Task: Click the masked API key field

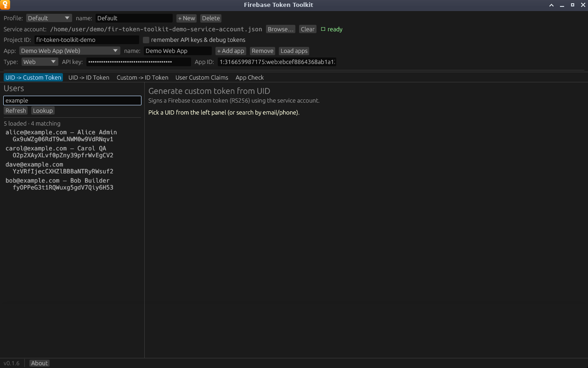Action: click(139, 62)
